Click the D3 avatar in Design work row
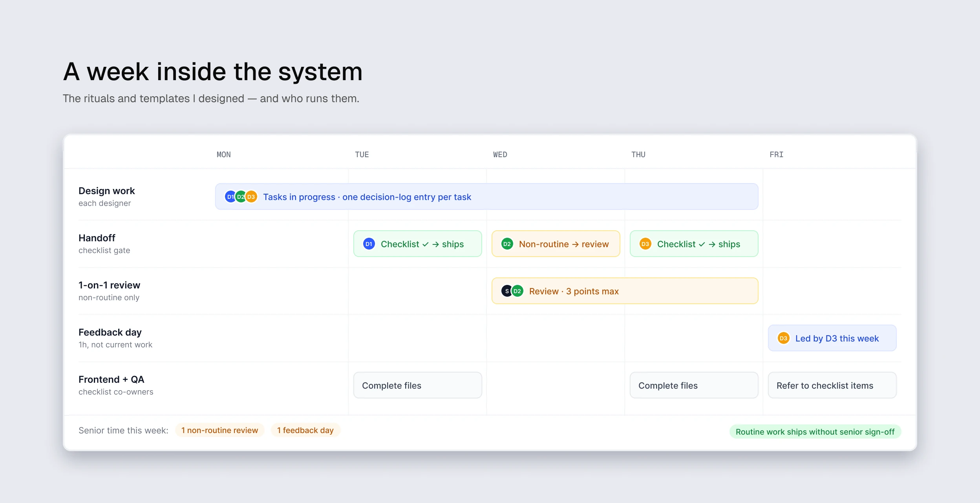 click(251, 196)
